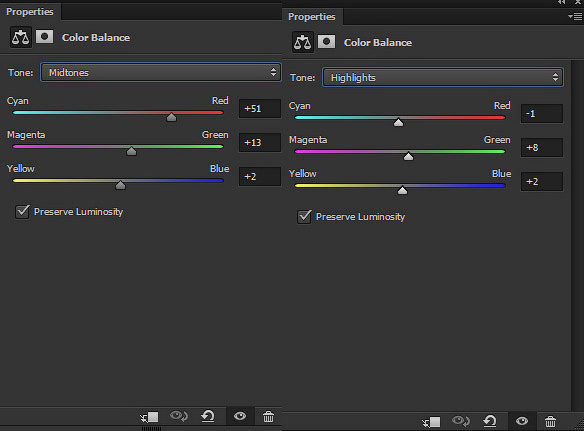Open the Tone dropdown showing Highlights
This screenshot has height=431, width=584.
pyautogui.click(x=443, y=77)
